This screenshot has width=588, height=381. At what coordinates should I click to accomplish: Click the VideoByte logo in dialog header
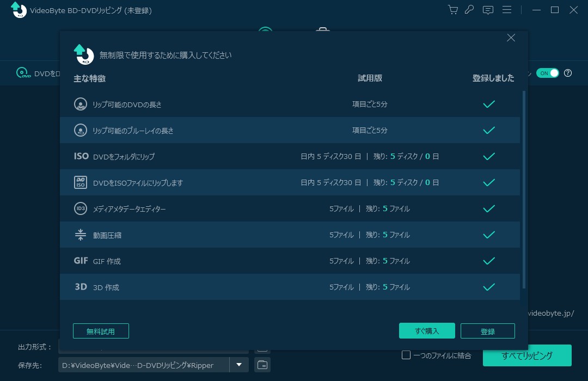click(84, 54)
